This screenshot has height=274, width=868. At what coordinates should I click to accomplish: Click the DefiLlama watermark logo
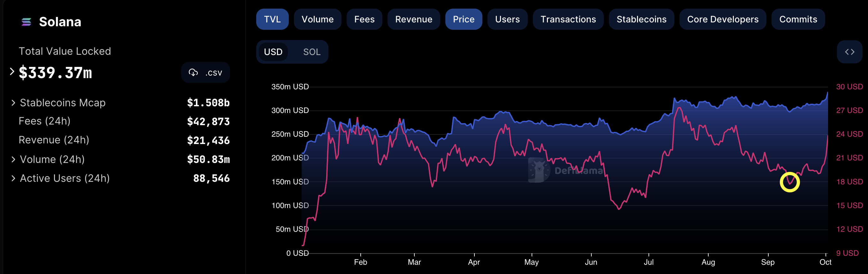[538, 170]
